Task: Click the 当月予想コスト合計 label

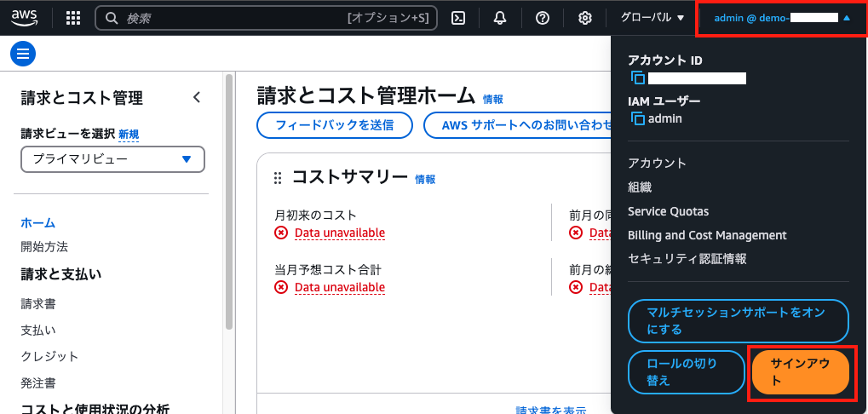Action: [x=328, y=269]
